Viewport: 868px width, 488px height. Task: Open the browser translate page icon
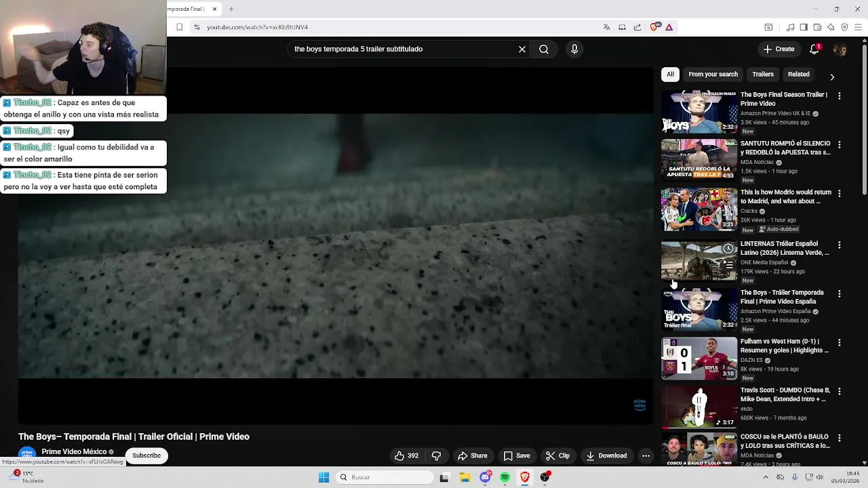606,27
